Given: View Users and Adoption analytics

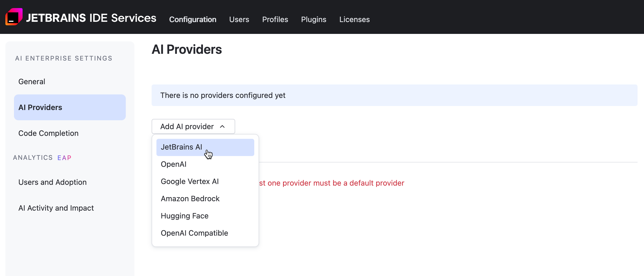Looking at the screenshot, I should tap(52, 182).
